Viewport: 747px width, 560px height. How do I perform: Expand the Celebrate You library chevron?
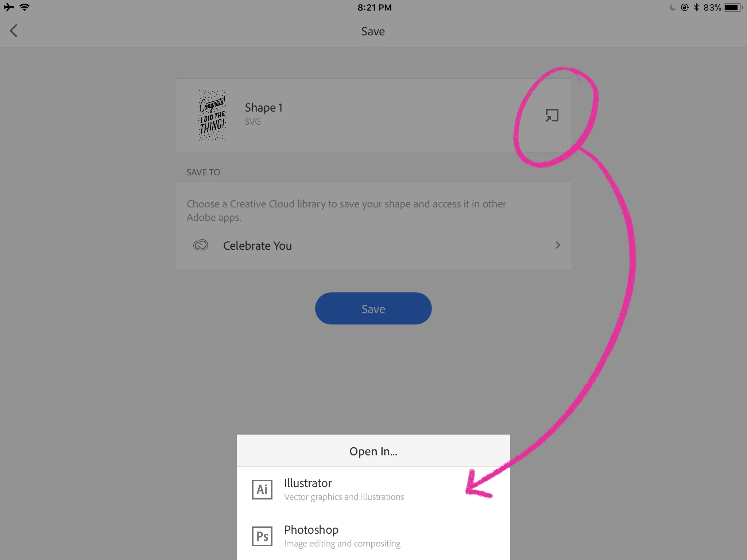coord(558,245)
